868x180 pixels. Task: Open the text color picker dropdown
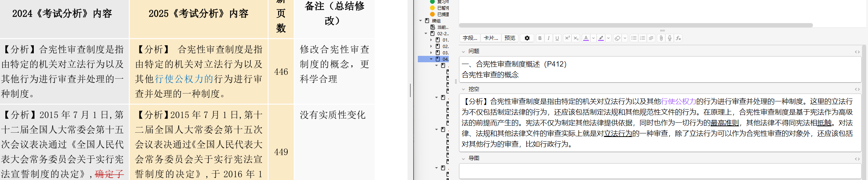pos(593,38)
